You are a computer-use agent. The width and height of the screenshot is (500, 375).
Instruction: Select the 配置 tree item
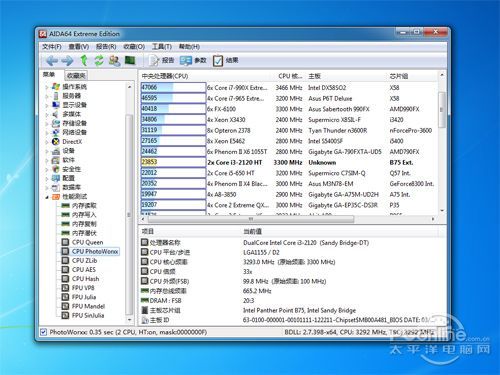[x=68, y=178]
